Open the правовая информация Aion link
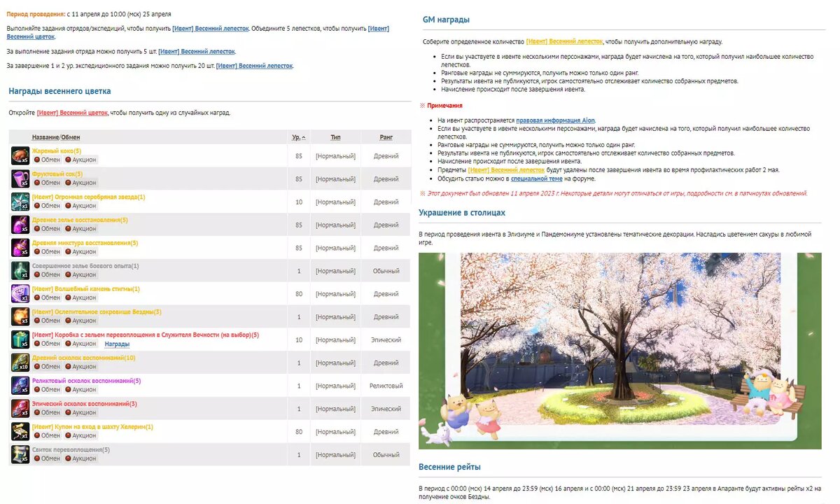 click(x=556, y=120)
